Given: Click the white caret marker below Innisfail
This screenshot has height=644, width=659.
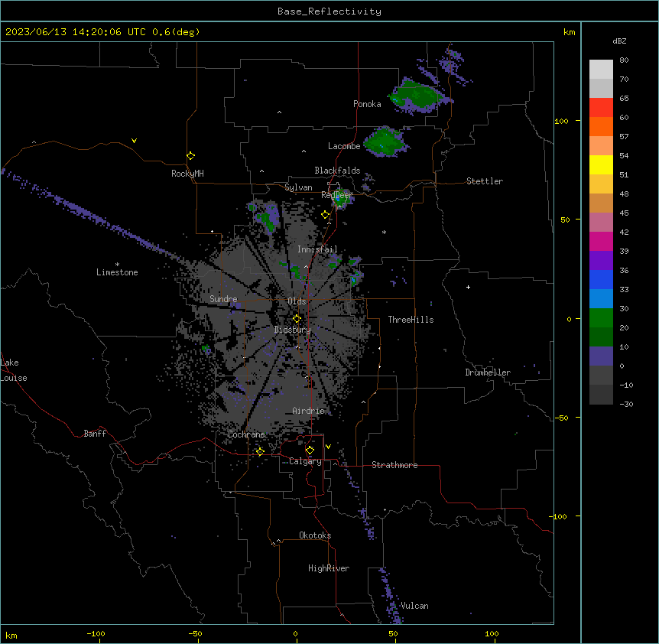Looking at the screenshot, I should [306, 266].
